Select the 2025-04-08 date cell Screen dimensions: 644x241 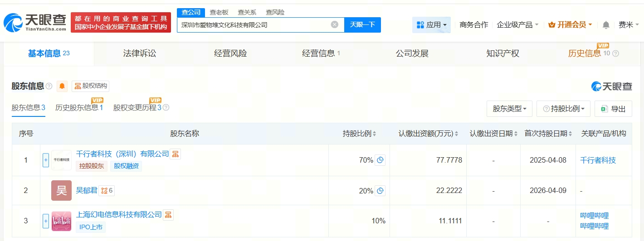tap(548, 160)
